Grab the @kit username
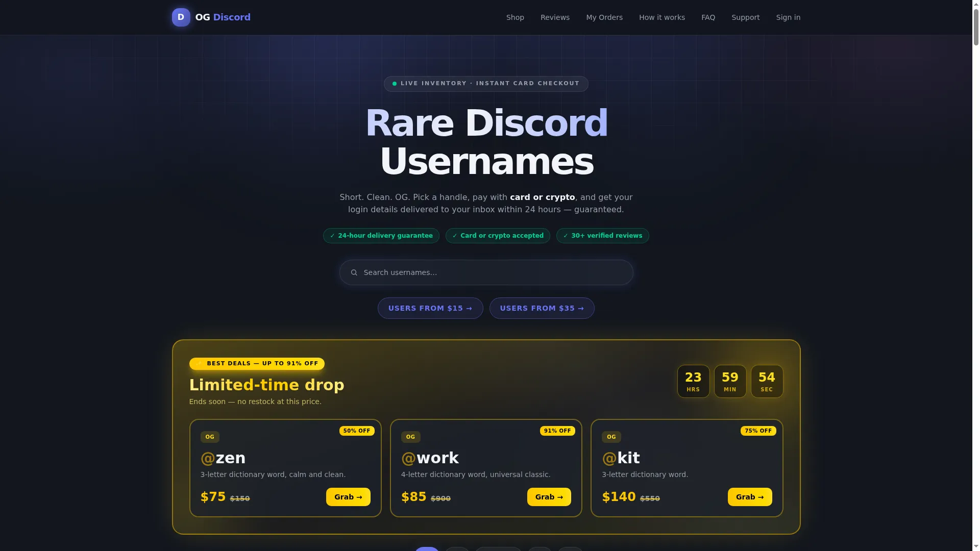The height and width of the screenshot is (551, 980). (750, 497)
